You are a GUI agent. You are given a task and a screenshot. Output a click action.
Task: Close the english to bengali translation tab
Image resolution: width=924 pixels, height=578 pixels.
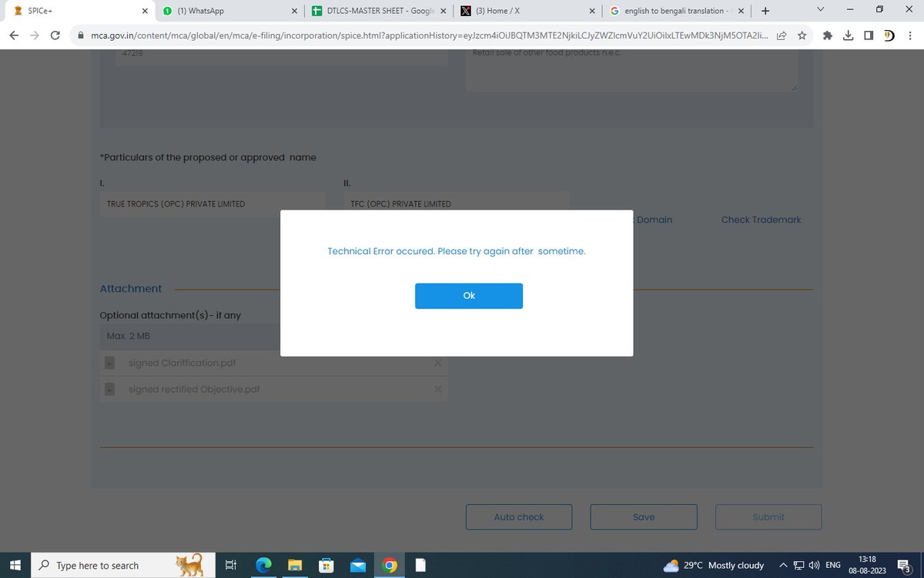(x=740, y=11)
